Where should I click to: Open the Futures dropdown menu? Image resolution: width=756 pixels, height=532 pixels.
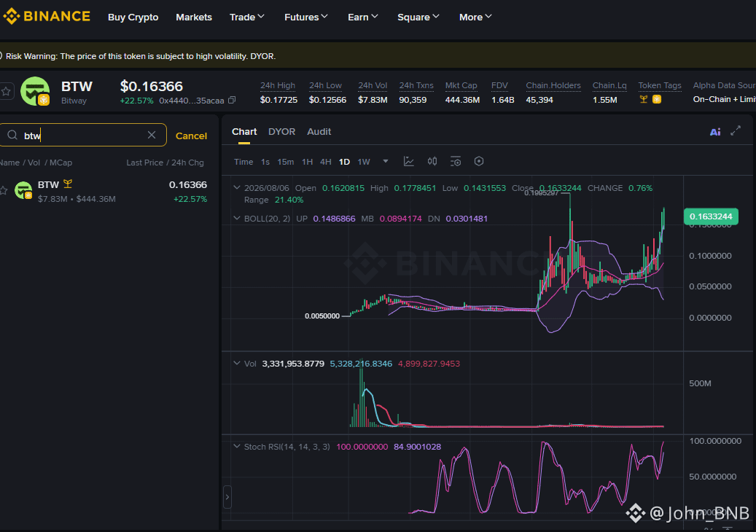pyautogui.click(x=306, y=17)
